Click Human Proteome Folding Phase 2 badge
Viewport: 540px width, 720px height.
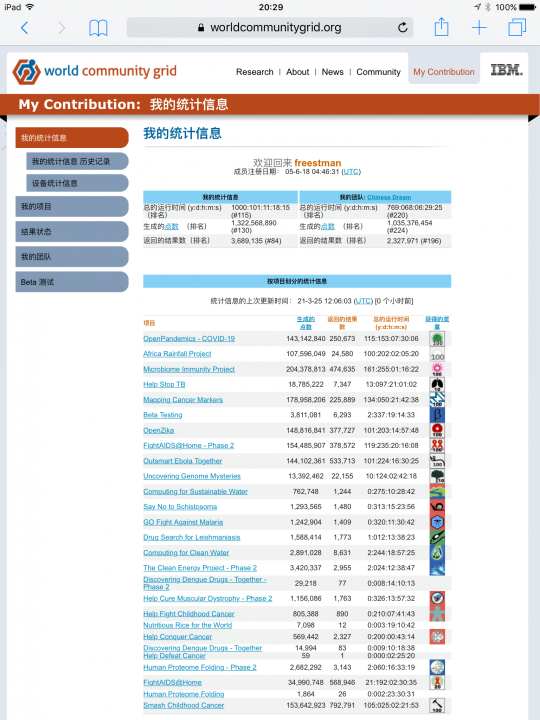tap(437, 667)
